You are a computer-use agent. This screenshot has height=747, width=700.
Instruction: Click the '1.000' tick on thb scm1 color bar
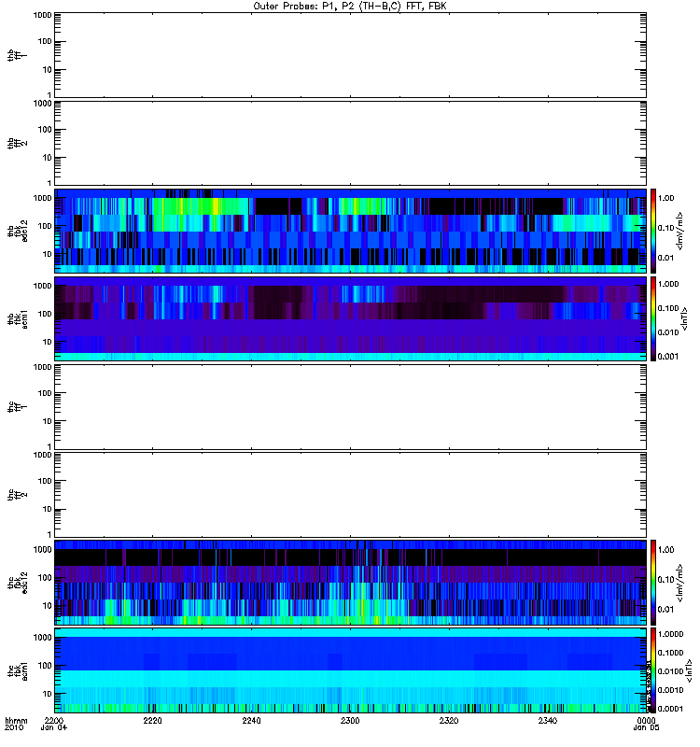click(x=668, y=284)
